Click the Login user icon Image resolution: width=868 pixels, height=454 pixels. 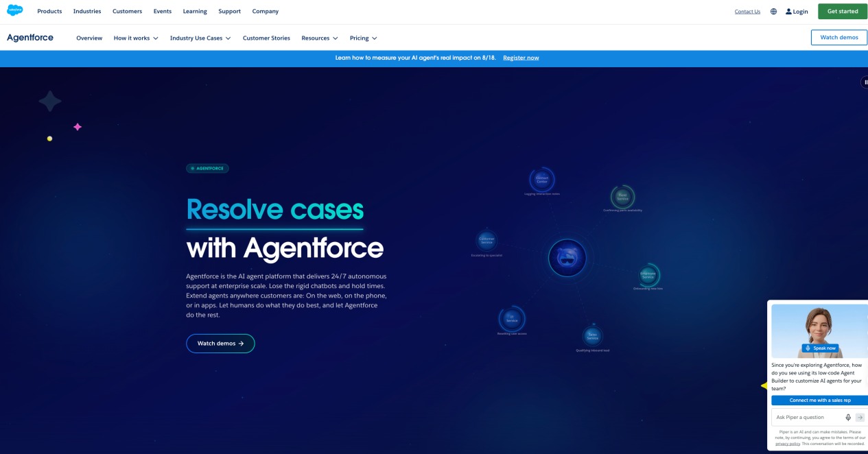788,12
